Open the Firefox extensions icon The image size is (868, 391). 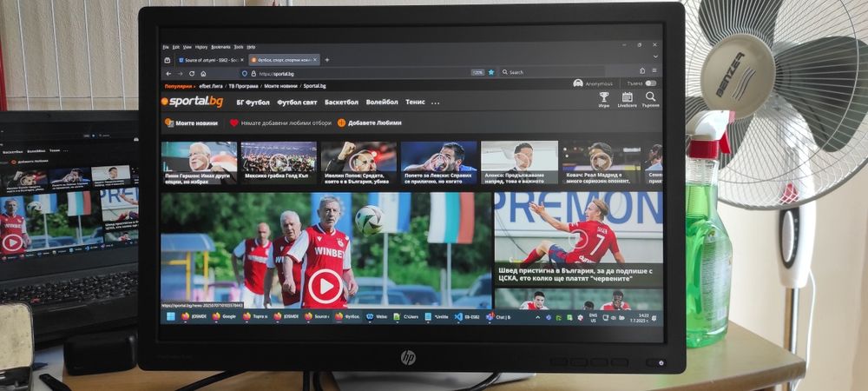[x=642, y=71]
